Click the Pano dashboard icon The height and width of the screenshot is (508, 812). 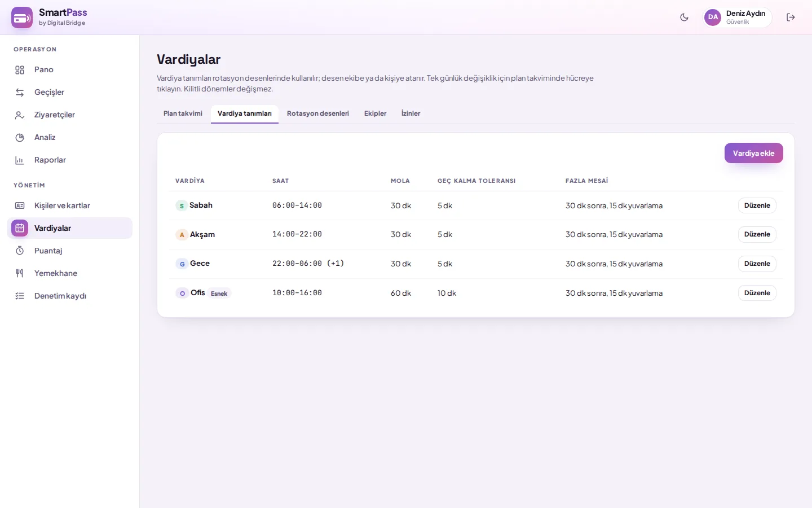point(20,70)
